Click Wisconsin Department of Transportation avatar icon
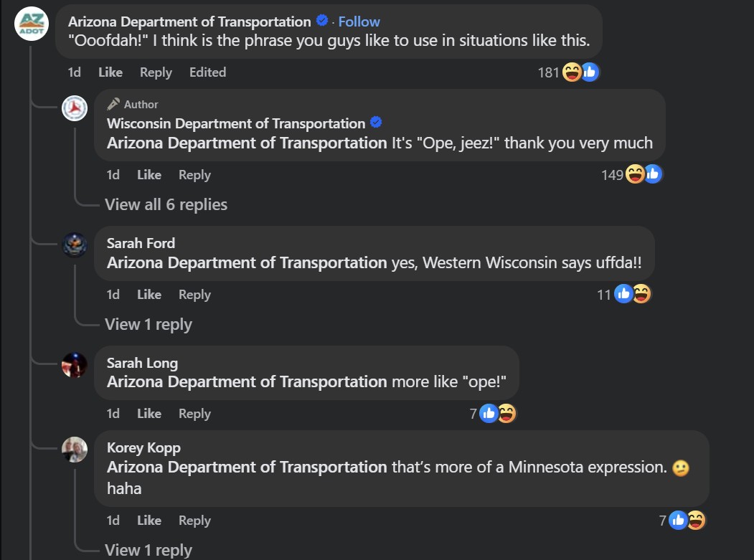The width and height of the screenshot is (754, 560). [75, 108]
